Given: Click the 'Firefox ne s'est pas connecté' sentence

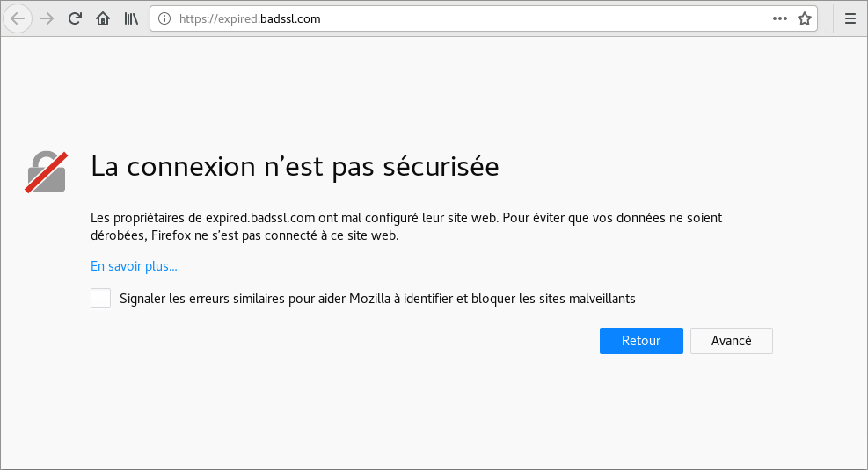Looking at the screenshot, I should pyautogui.click(x=274, y=235).
